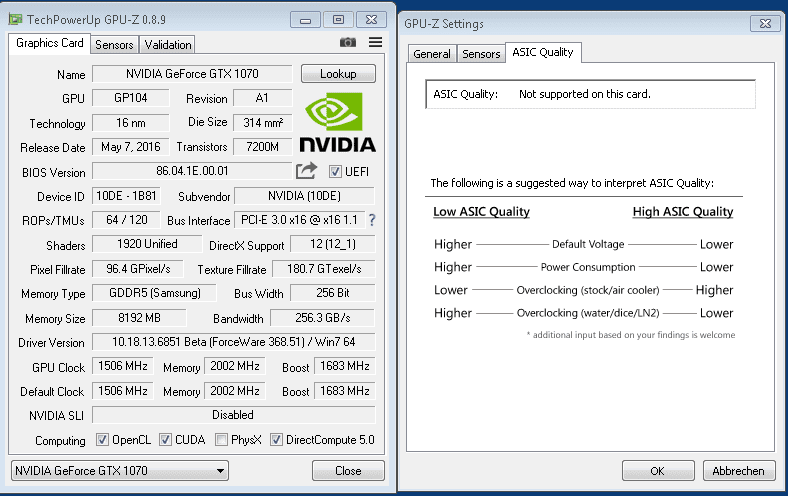The width and height of the screenshot is (788, 496).
Task: Open the GPU selection dropdown at bottom
Action: click(120, 471)
